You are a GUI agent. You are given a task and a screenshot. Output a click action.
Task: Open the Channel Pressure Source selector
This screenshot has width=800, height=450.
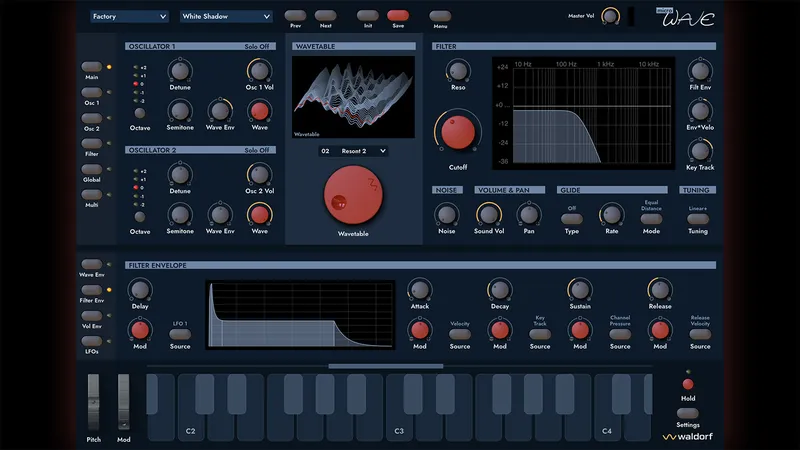pos(620,334)
